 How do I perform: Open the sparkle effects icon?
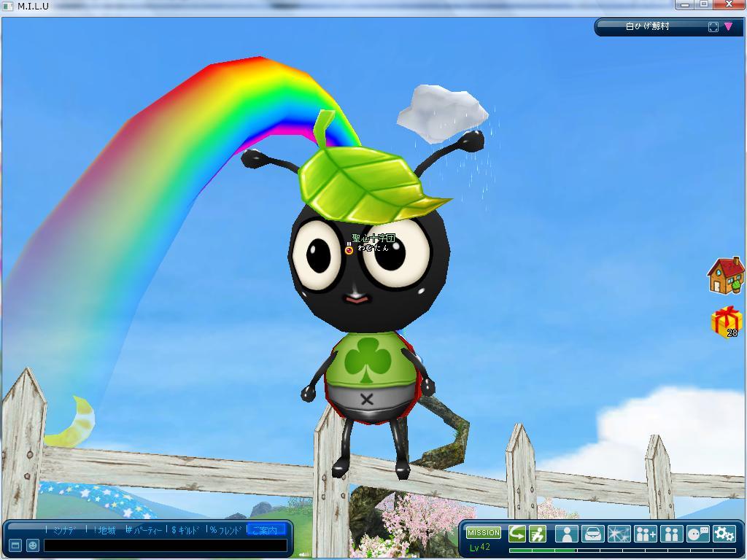coord(619,534)
